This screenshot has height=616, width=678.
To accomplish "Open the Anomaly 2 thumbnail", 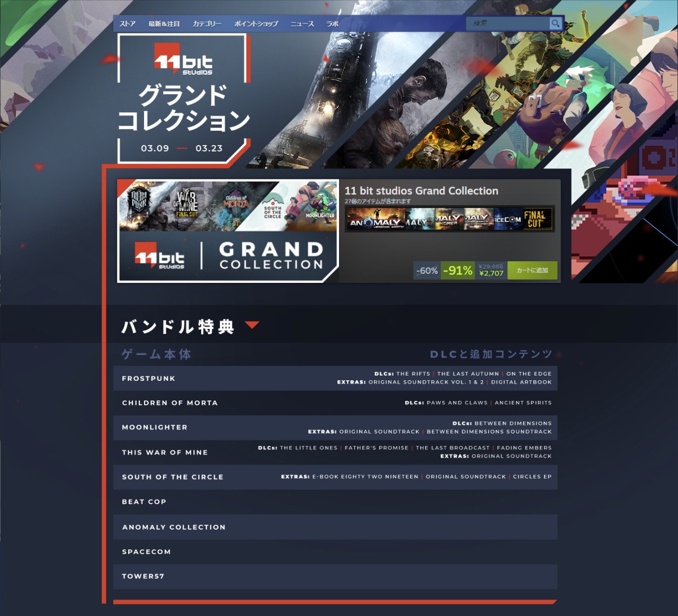I will point(420,219).
